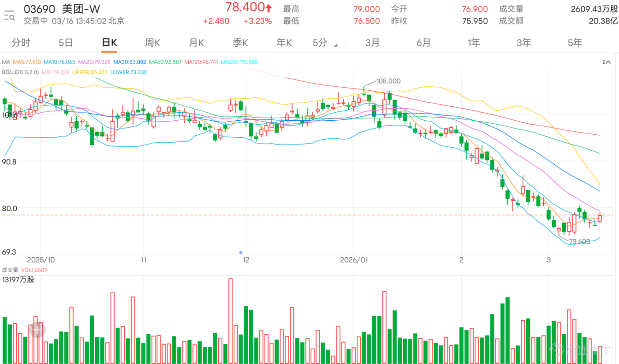The image size is (619, 364).
Task: Set chart range to 3年
Action: click(524, 43)
